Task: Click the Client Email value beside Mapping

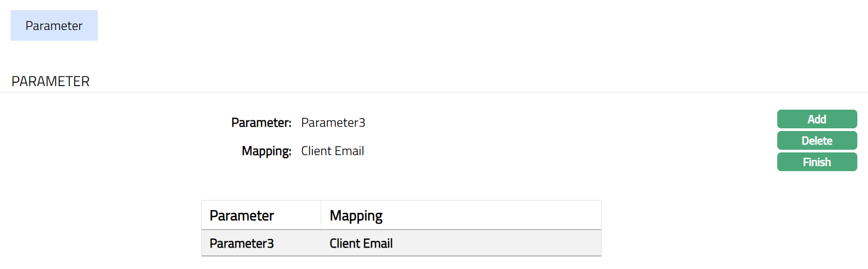Action: [x=333, y=151]
